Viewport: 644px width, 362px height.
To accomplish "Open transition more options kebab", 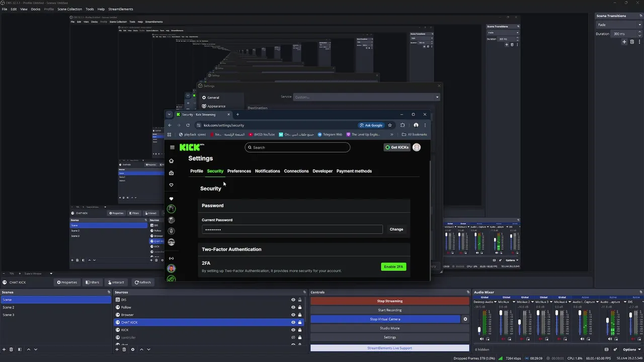I will coord(639,42).
